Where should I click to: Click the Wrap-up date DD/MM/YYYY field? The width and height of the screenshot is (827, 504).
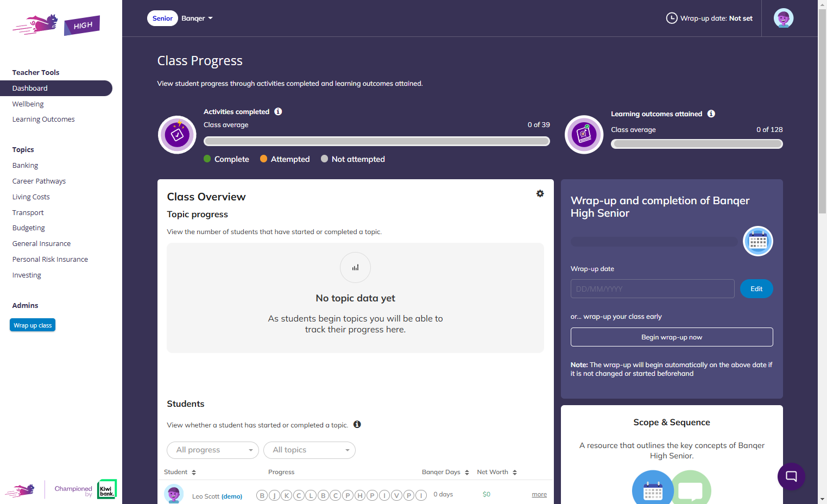(652, 288)
